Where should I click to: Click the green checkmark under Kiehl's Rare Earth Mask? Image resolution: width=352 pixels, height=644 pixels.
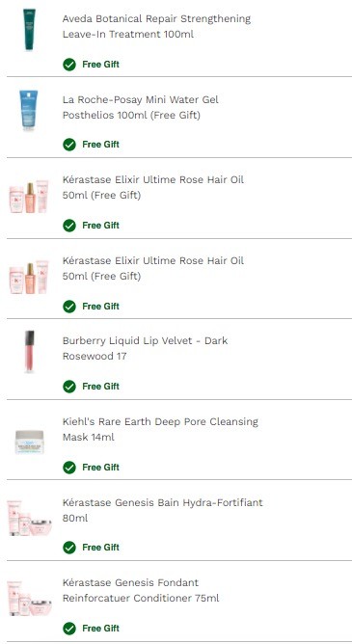point(69,468)
